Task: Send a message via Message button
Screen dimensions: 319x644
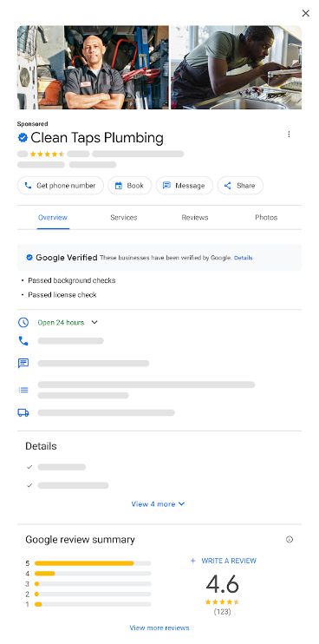Action: coord(185,186)
